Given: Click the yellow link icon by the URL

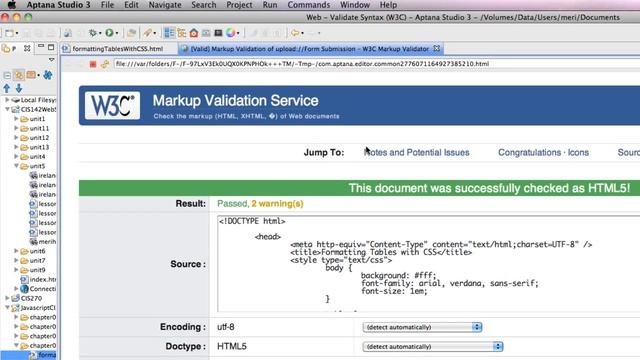Looking at the screenshot, I should click(x=105, y=64).
